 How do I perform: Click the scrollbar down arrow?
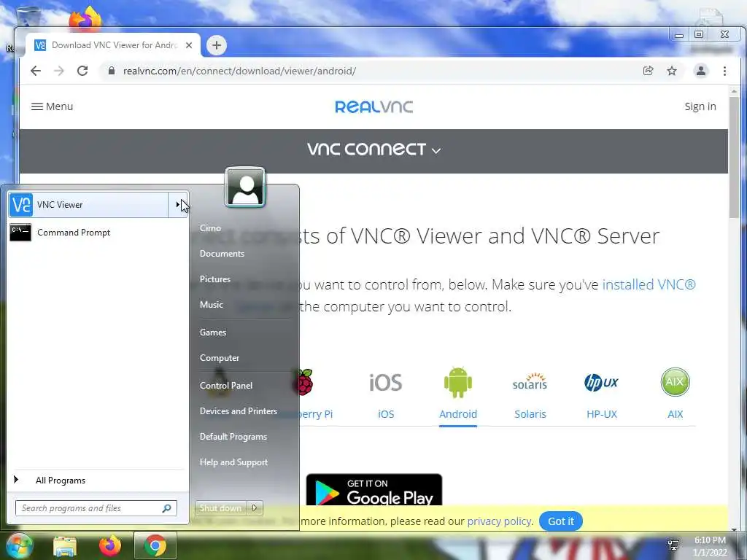coord(734,529)
